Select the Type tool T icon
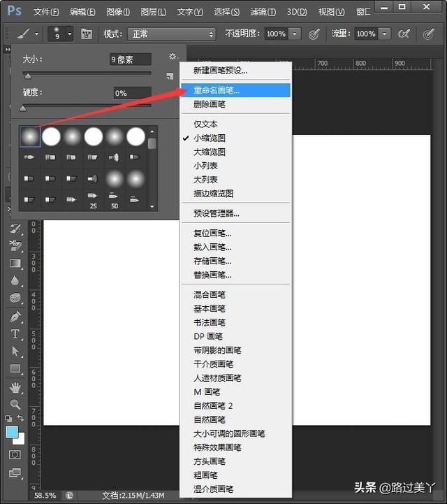The width and height of the screenshot is (447, 504). click(x=15, y=334)
